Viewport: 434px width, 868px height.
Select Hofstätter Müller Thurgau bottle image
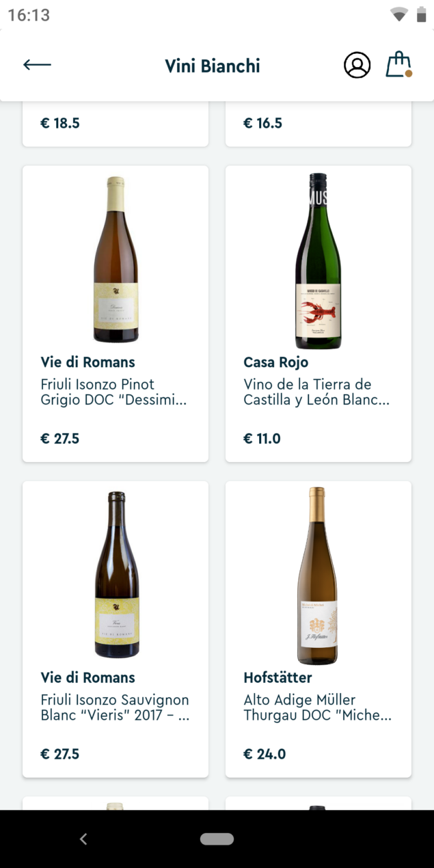318,575
